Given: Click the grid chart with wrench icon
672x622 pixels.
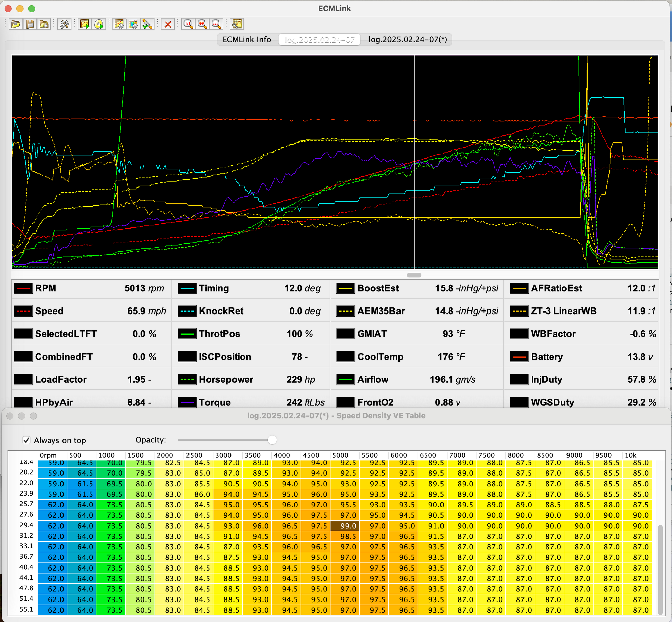Looking at the screenshot, I should 237,24.
